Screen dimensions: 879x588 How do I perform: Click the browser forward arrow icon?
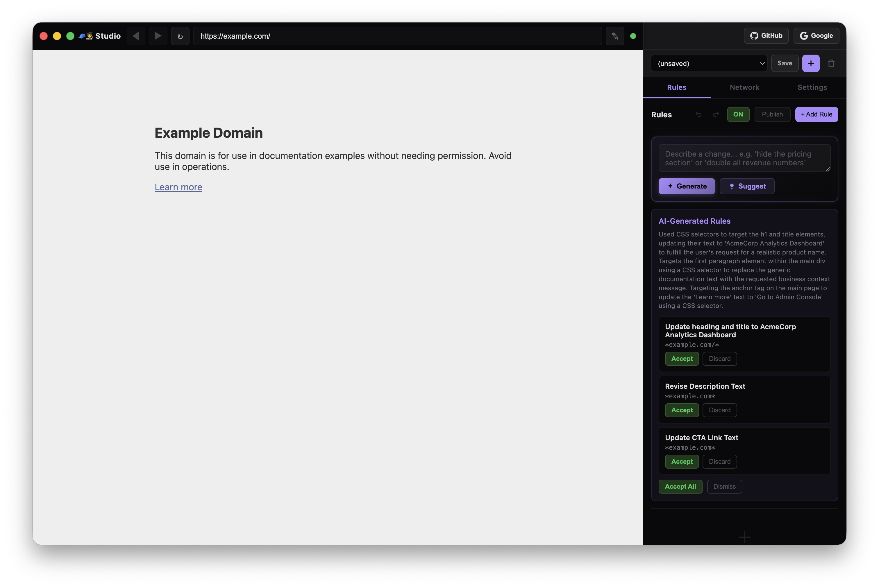point(158,36)
